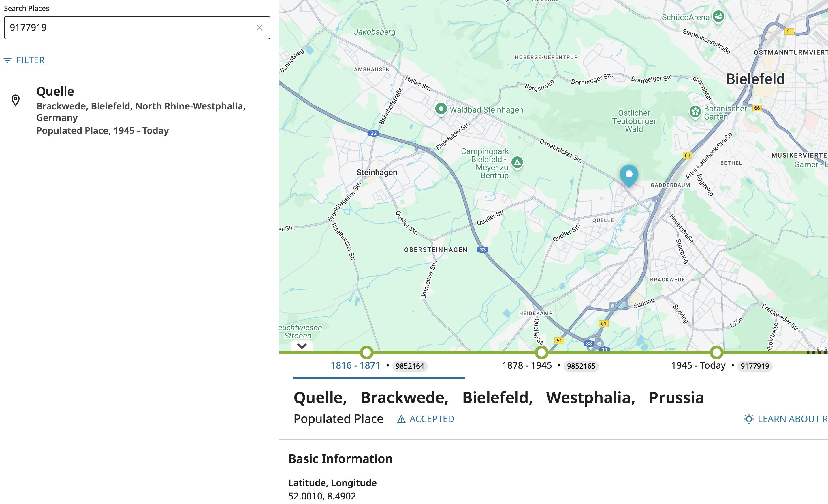Screen dimensions: 828x504
Task: Clear the search field with the X icon
Action: (x=259, y=28)
